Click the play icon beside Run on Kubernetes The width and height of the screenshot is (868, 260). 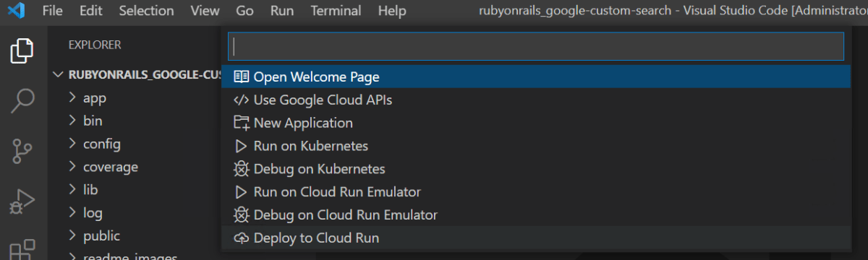coord(242,146)
